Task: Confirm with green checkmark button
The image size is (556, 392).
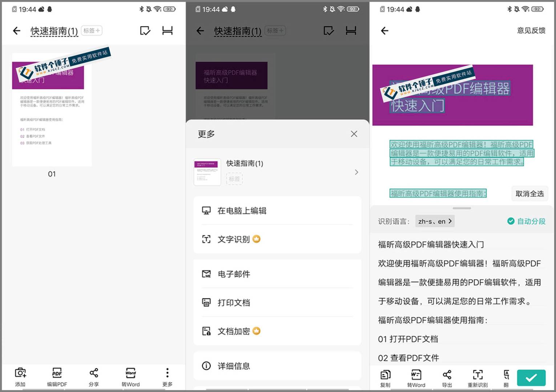Action: coord(531,378)
